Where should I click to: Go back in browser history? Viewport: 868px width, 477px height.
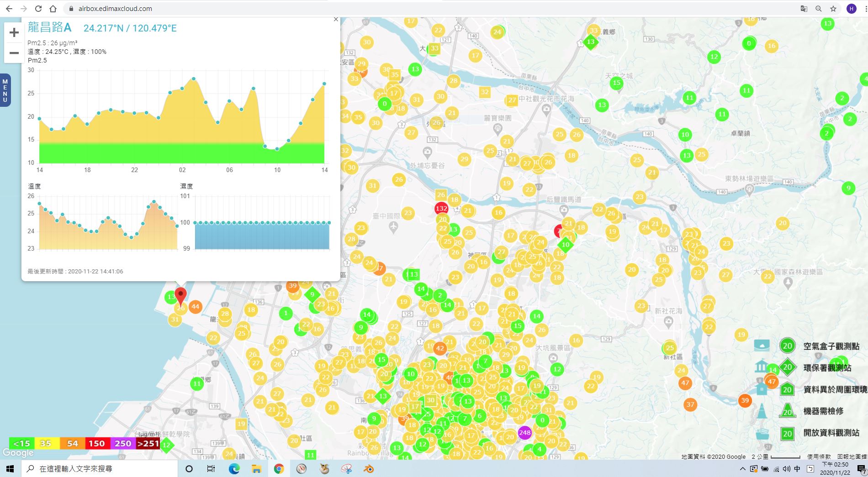point(9,9)
